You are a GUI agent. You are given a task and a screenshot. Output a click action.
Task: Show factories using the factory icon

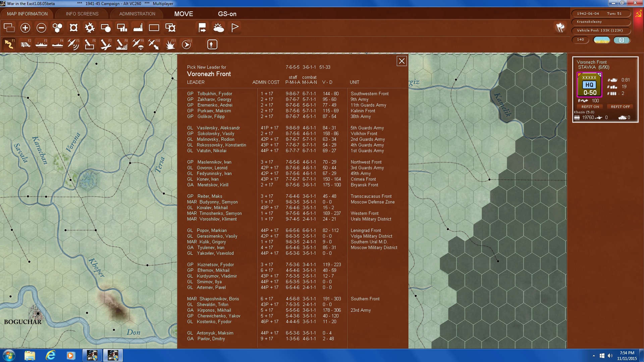(x=138, y=28)
